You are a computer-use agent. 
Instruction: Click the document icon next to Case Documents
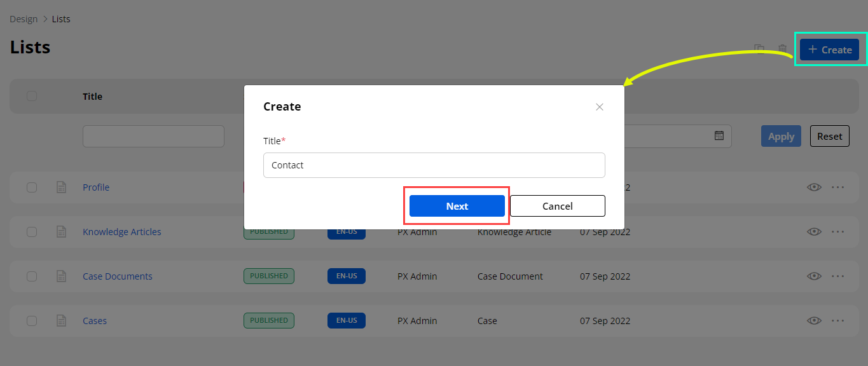[62, 276]
